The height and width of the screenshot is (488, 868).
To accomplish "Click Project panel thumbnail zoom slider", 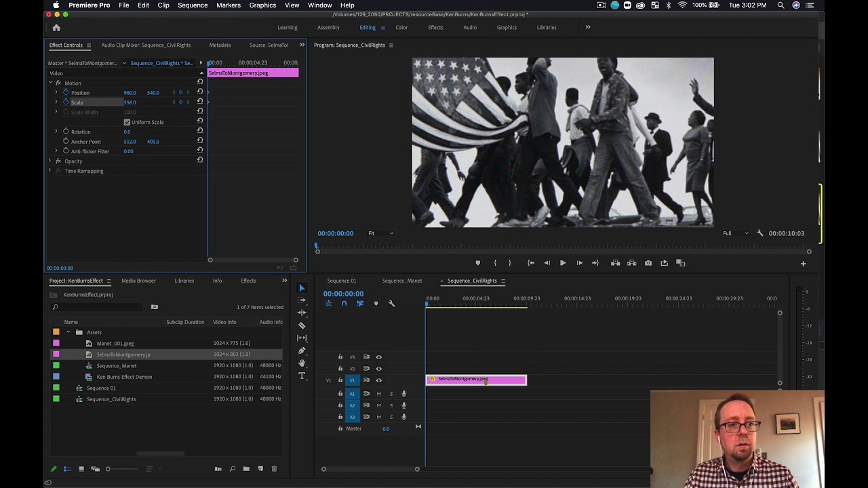I will tap(122, 469).
